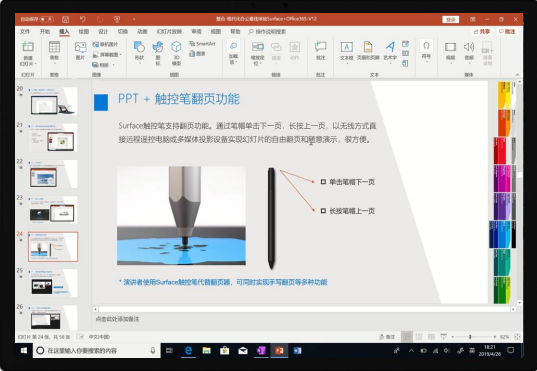Click the Fit slide to window icon
Image resolution: width=537 pixels, height=371 pixels.
517,337
